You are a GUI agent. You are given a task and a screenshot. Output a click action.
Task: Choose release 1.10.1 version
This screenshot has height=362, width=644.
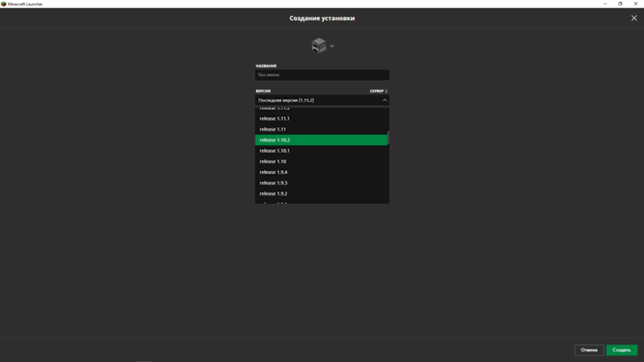click(x=321, y=150)
